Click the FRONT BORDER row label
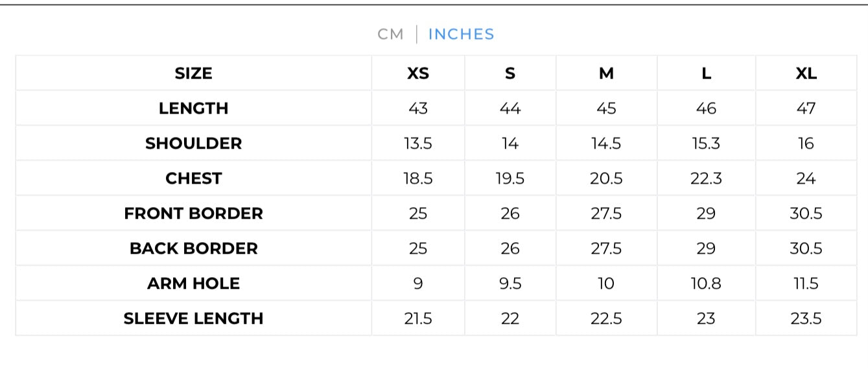Image resolution: width=868 pixels, height=368 pixels. coord(193,214)
